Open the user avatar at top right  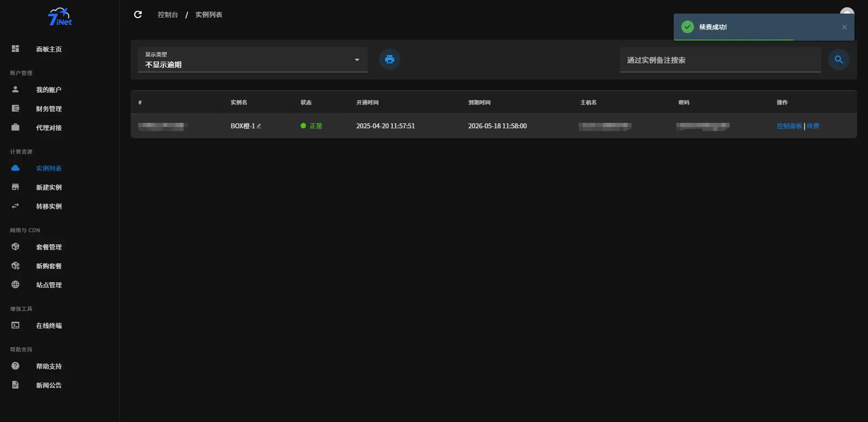[847, 10]
